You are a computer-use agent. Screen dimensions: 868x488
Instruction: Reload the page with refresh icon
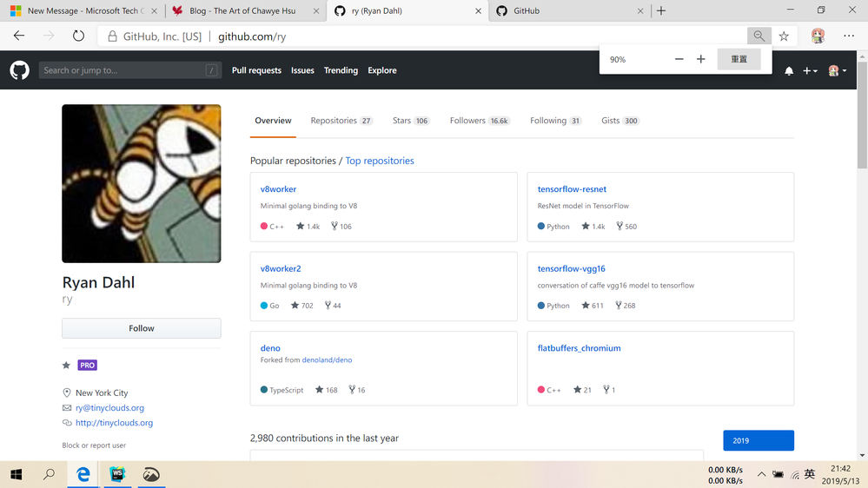[x=78, y=36]
